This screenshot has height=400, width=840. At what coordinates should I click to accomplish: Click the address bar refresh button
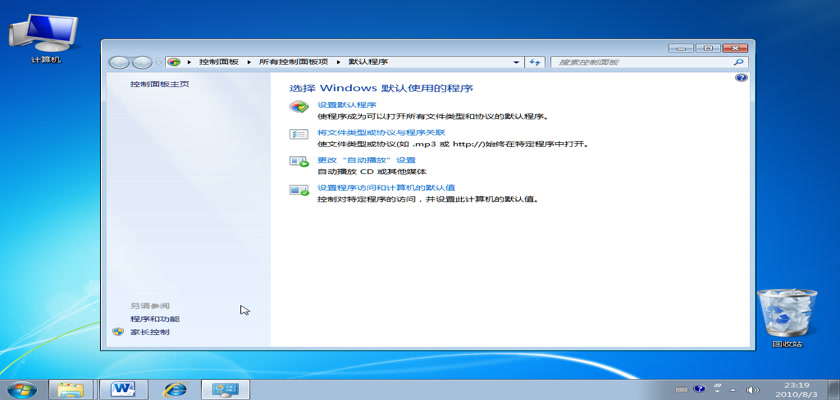(x=534, y=63)
